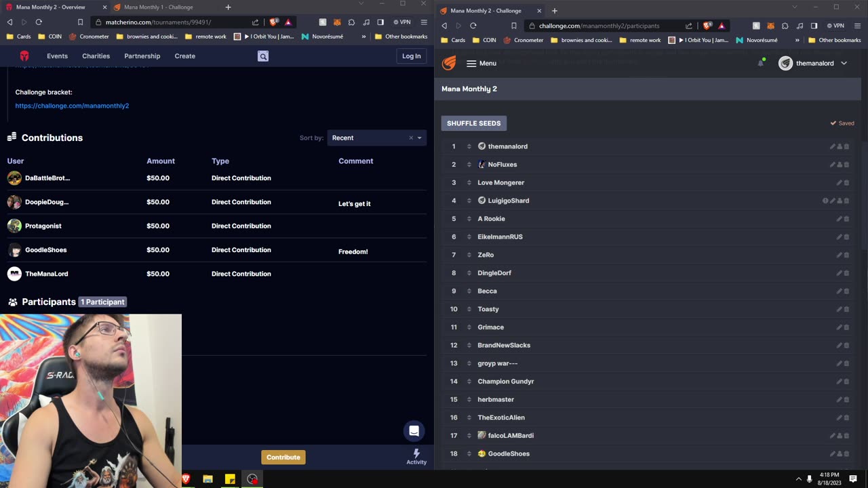Viewport: 868px width, 488px height.
Task: Delete Champion Gundyr via trash icon
Action: pyautogui.click(x=846, y=382)
